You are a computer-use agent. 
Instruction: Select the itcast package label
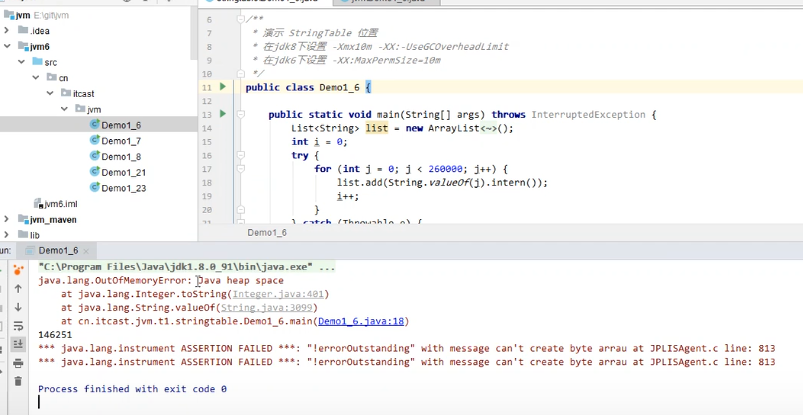coord(83,94)
